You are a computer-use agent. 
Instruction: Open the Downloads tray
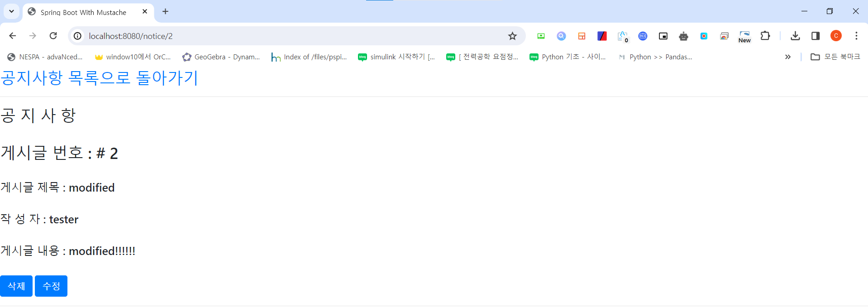point(795,36)
